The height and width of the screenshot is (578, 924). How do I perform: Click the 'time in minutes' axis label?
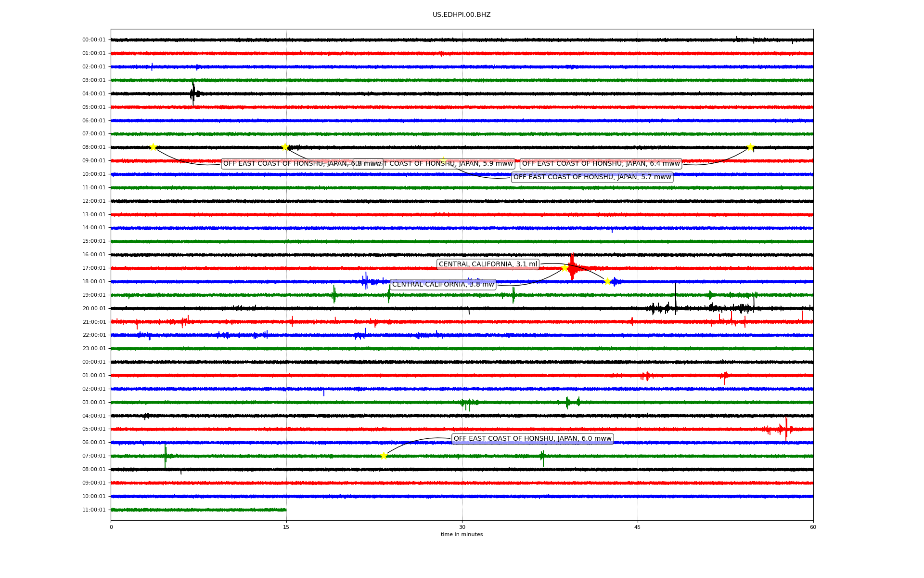(462, 534)
